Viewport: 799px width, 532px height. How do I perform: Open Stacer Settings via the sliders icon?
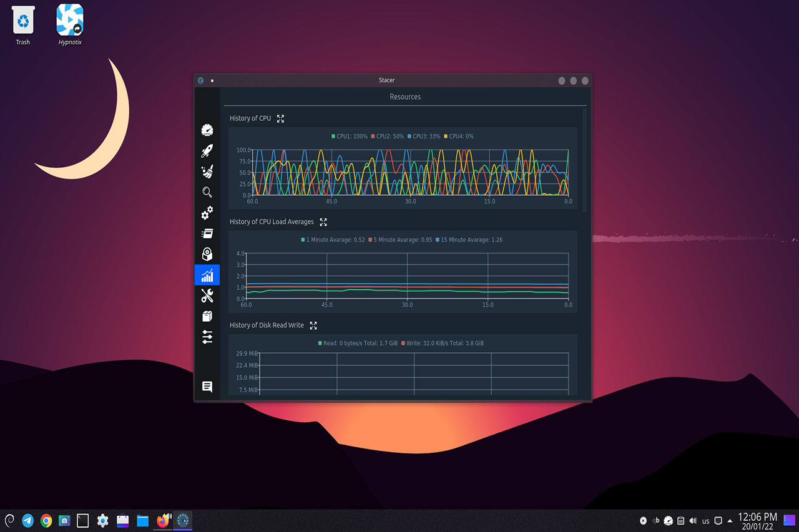[207, 337]
